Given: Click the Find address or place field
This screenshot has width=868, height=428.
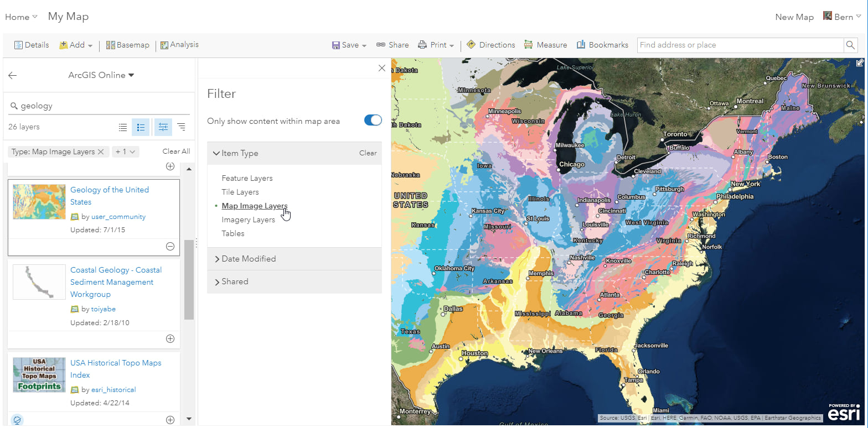Looking at the screenshot, I should [x=741, y=45].
